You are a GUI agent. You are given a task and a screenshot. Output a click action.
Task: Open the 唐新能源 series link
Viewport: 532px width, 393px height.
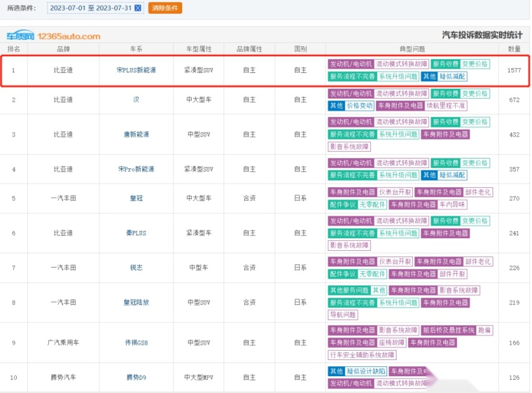click(x=136, y=134)
